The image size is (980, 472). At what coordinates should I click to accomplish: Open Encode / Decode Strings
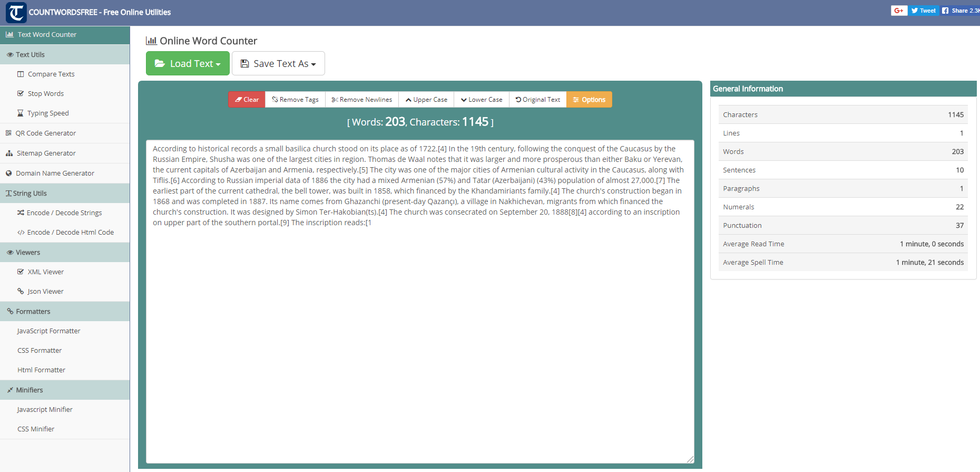pos(64,213)
